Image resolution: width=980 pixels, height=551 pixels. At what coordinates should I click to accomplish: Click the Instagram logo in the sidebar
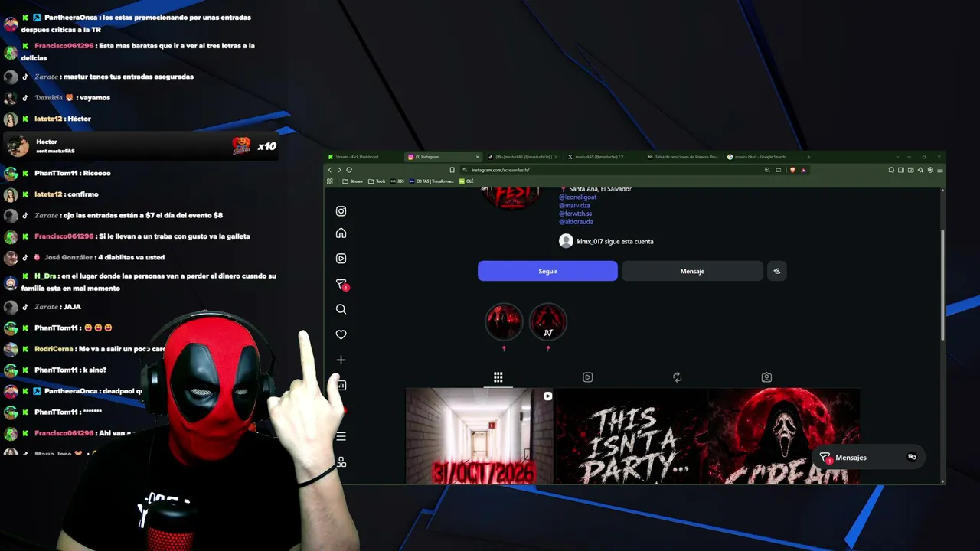click(x=341, y=211)
